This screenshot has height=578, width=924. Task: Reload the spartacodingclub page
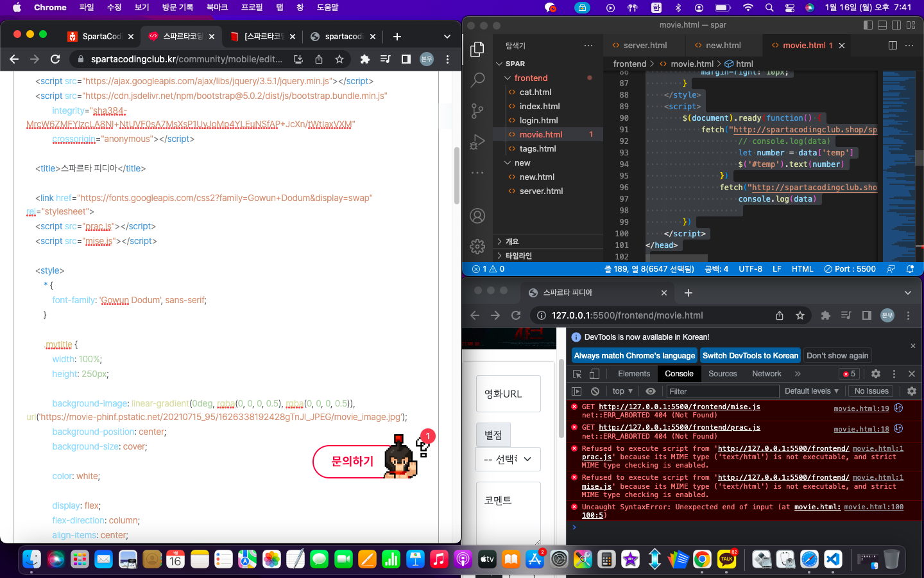coord(55,59)
